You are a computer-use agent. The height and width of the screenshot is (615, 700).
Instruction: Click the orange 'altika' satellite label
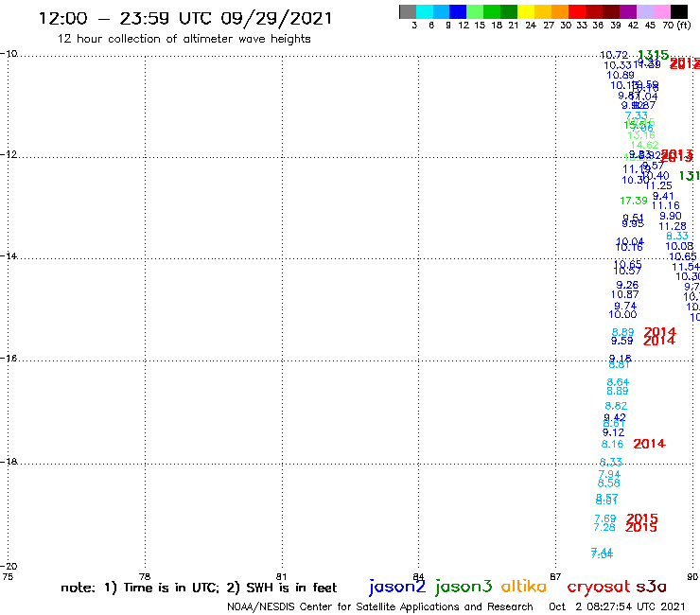(x=524, y=586)
